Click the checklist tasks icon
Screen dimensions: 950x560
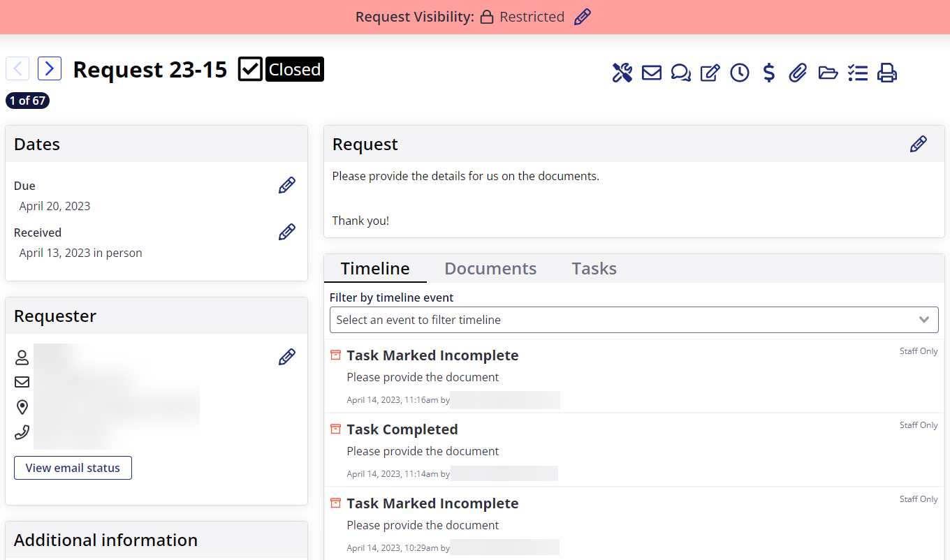[857, 73]
